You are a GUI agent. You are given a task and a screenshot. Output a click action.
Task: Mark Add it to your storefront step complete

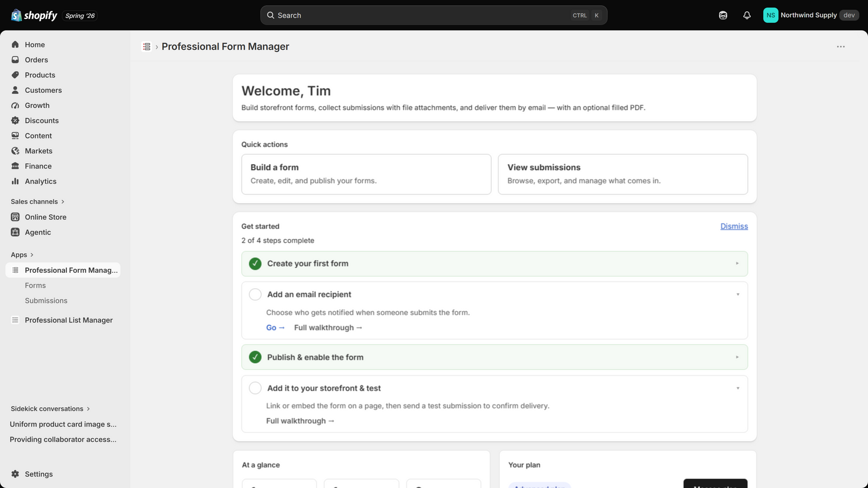[255, 388]
